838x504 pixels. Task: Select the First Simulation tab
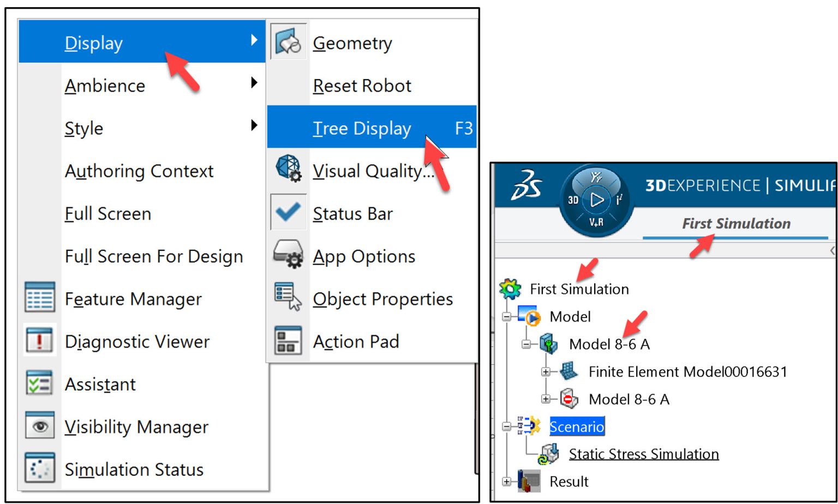point(735,224)
